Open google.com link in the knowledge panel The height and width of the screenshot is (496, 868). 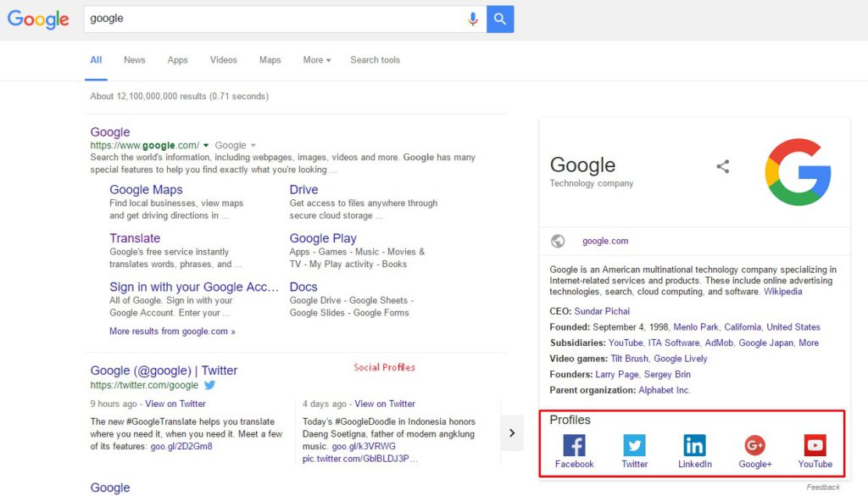click(605, 241)
